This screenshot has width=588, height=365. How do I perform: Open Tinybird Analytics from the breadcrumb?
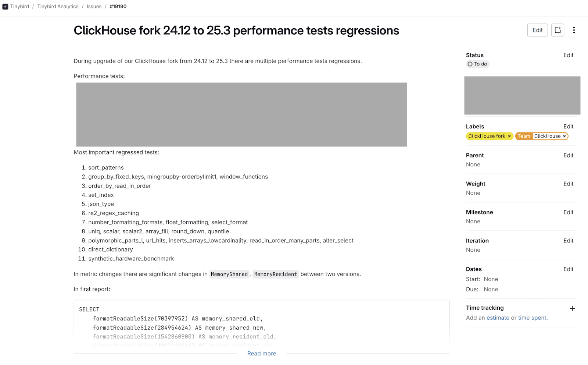[57, 6]
